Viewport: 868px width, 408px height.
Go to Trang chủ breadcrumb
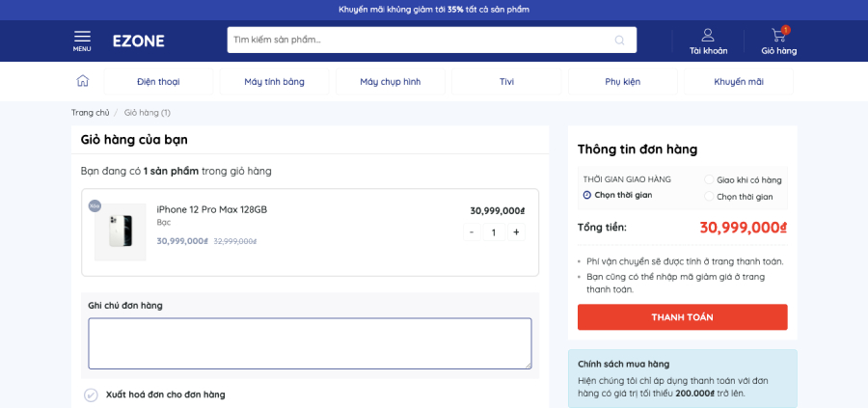pos(91,113)
